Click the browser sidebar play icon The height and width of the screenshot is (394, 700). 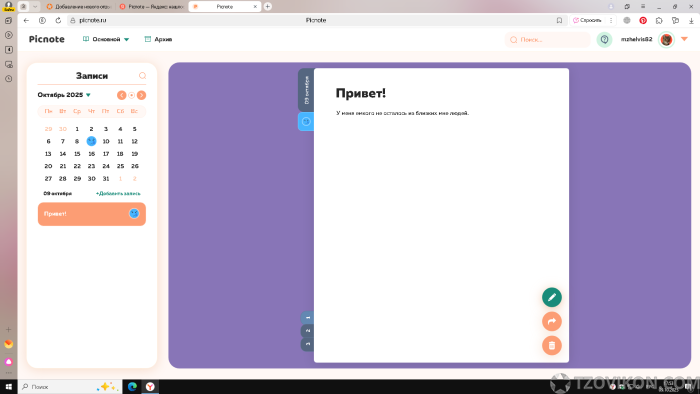(x=8, y=35)
